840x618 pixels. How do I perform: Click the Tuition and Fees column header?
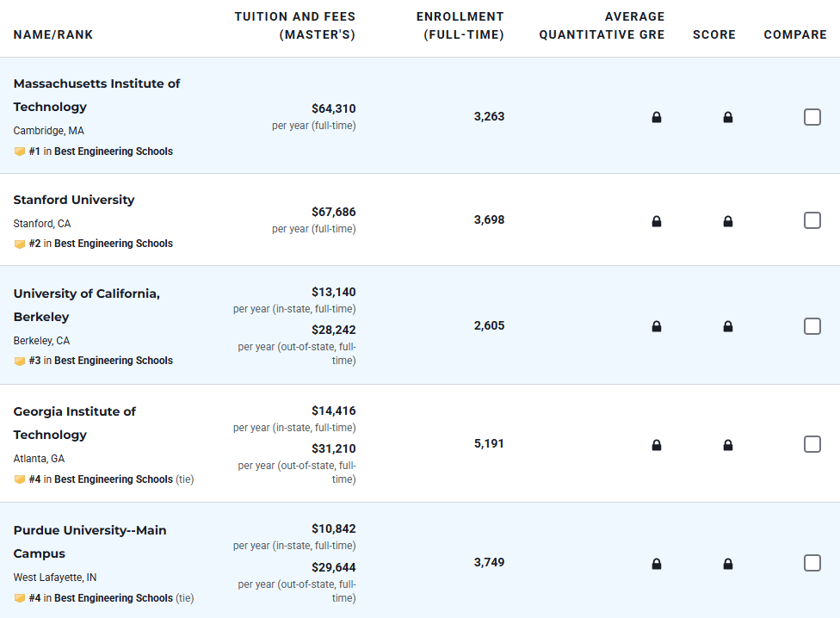pyautogui.click(x=294, y=26)
